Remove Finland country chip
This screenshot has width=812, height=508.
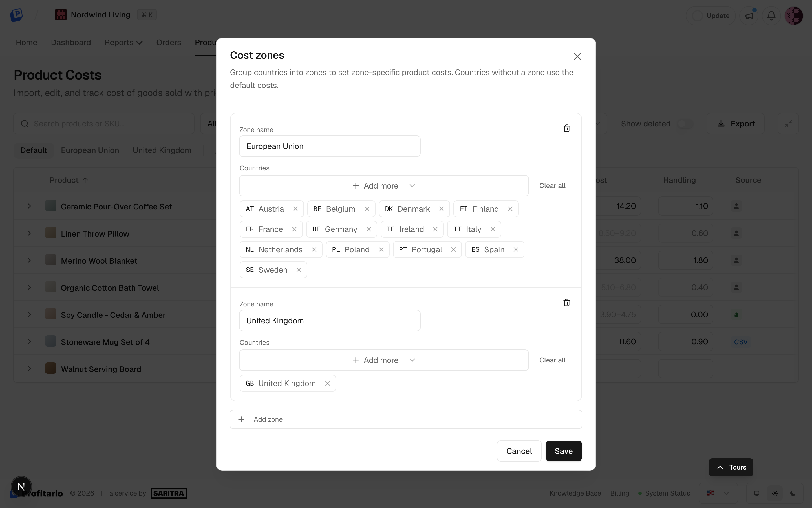coord(510,209)
